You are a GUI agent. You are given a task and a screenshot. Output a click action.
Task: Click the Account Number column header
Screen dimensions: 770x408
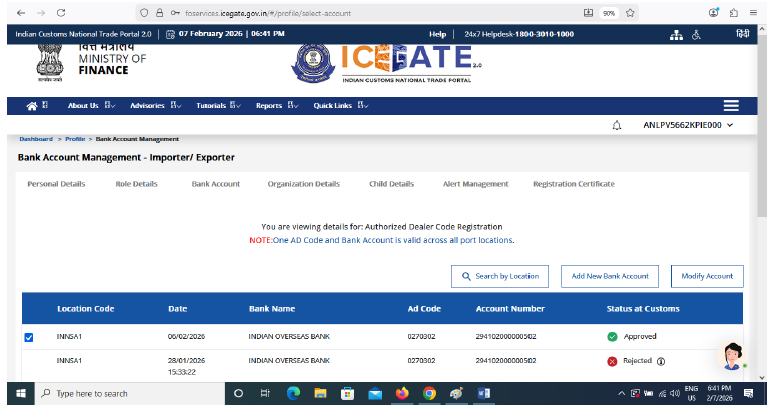click(x=510, y=309)
